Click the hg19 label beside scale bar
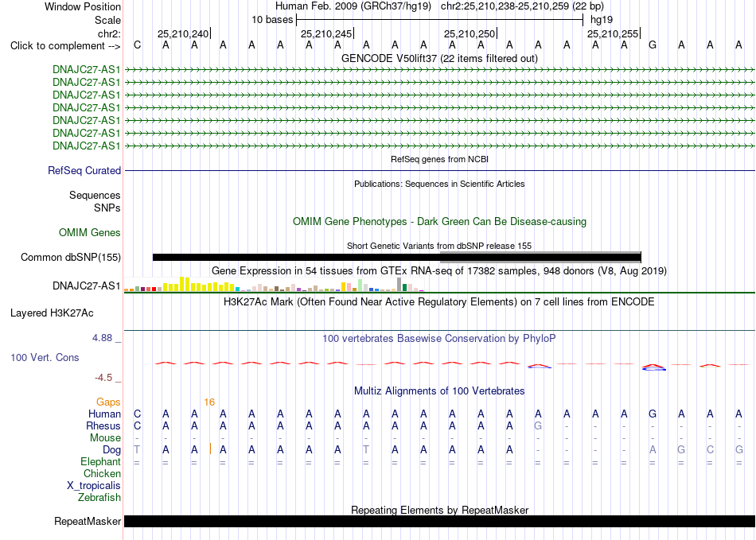The image size is (756, 540). tap(602, 20)
